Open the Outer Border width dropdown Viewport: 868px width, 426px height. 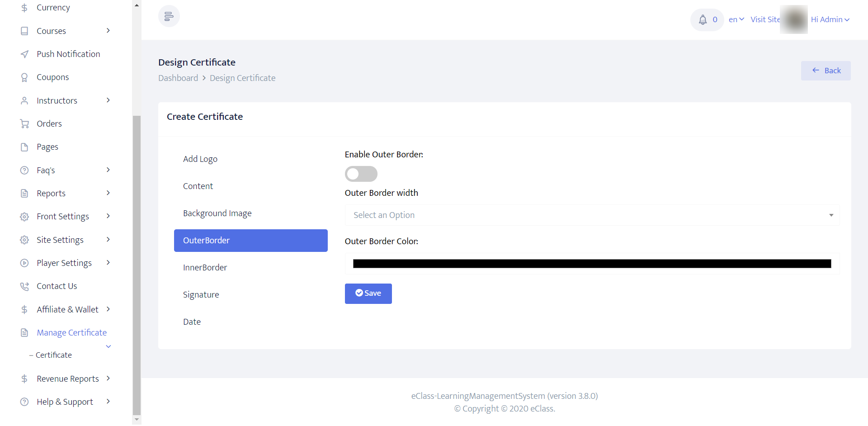(x=592, y=215)
